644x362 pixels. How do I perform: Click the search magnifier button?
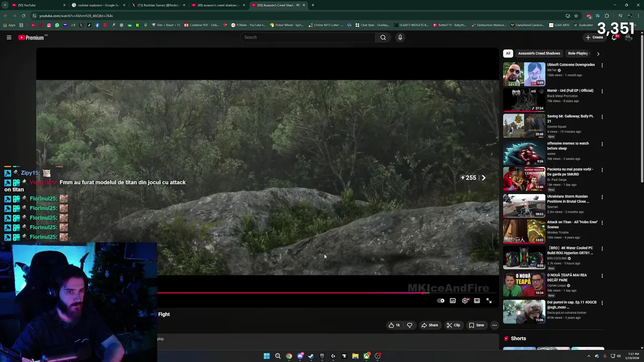[x=383, y=37]
